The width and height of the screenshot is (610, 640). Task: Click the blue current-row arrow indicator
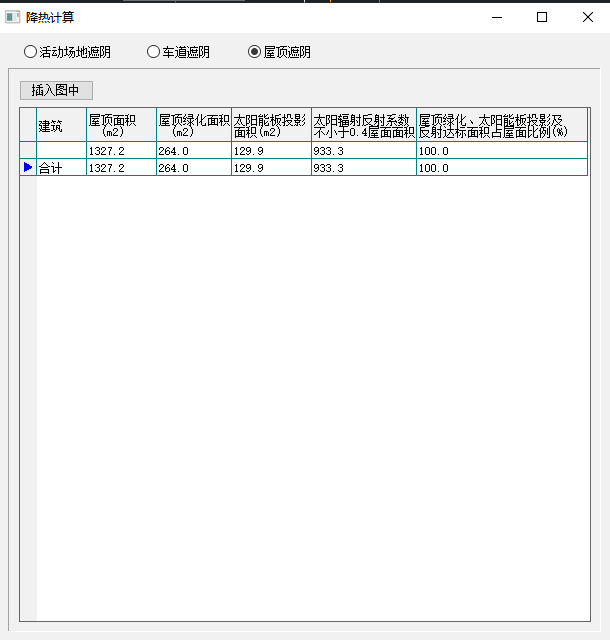pyautogui.click(x=28, y=168)
